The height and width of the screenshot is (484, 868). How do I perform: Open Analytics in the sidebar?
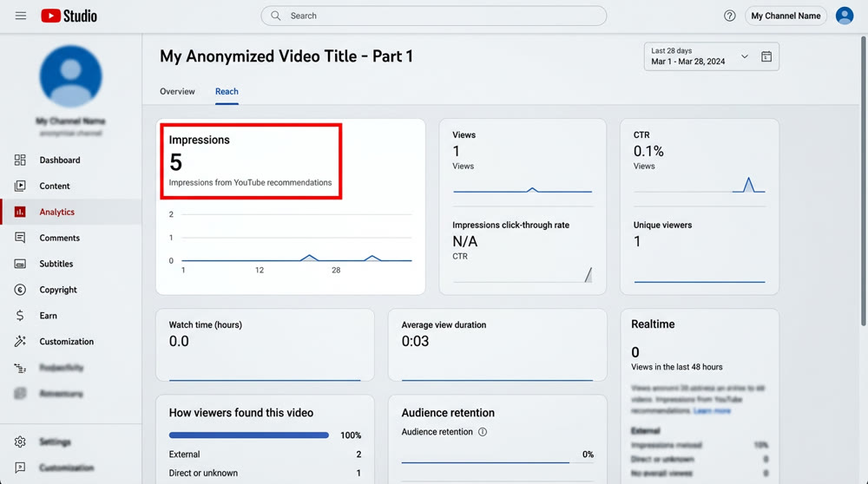56,212
